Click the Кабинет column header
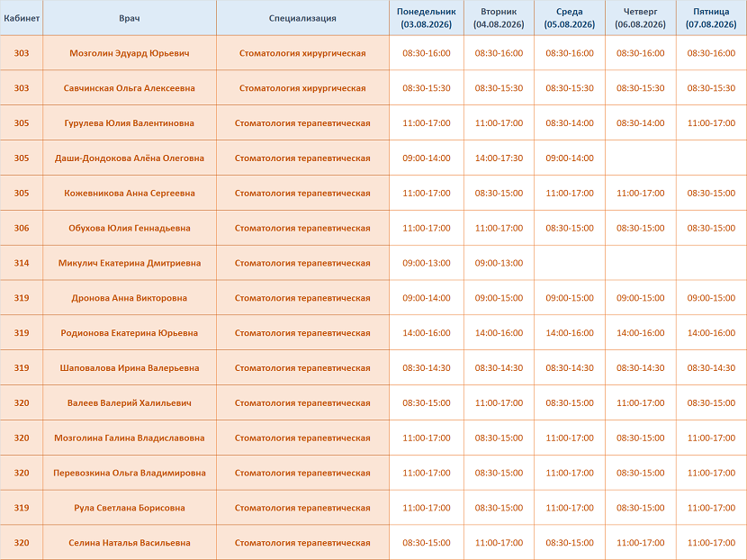The image size is (747, 560). (22, 18)
